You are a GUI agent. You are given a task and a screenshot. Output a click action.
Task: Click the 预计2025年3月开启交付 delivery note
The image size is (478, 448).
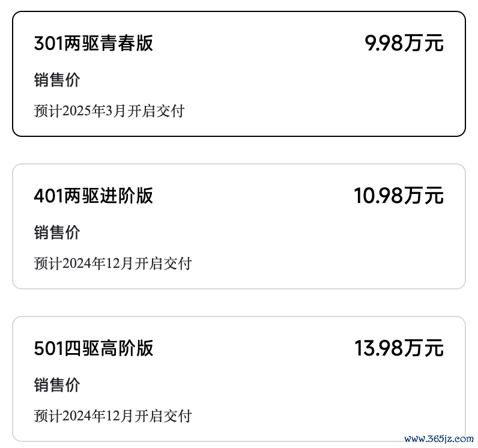(x=109, y=111)
